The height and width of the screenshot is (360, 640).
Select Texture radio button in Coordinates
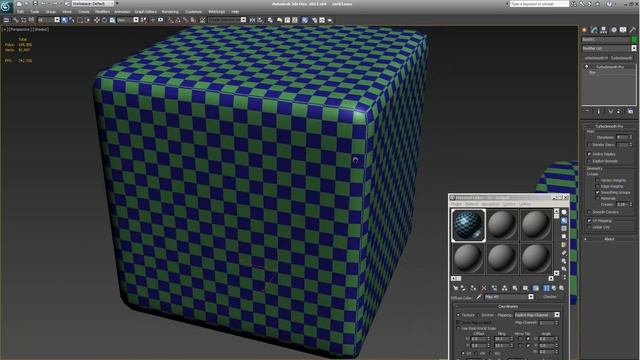pos(458,315)
